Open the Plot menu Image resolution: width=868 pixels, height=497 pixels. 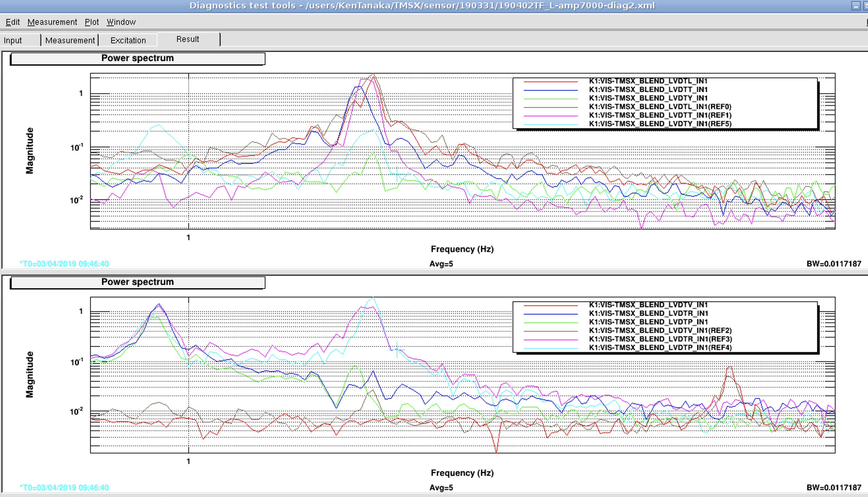[x=92, y=22]
